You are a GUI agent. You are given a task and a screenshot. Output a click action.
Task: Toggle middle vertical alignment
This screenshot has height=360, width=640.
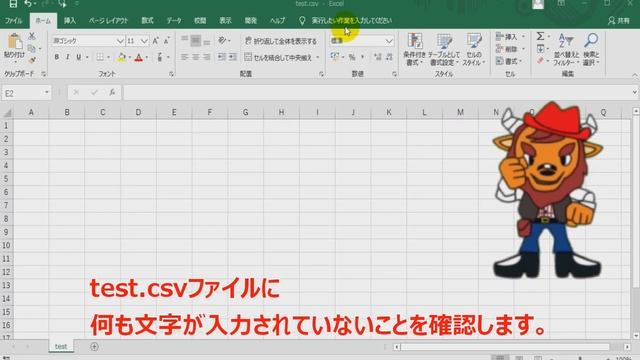(196, 40)
